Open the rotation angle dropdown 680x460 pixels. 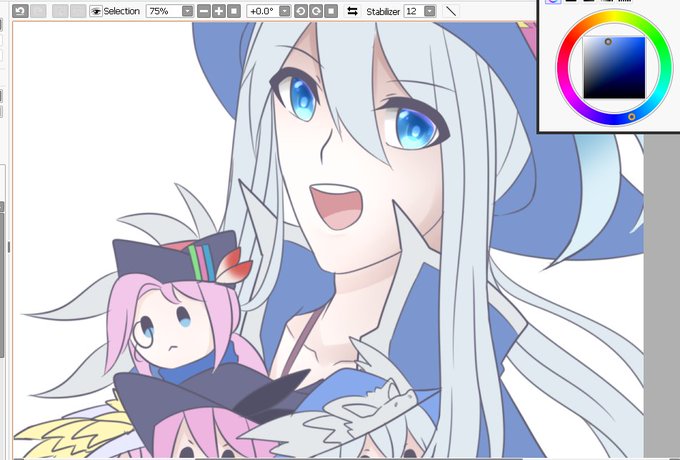coord(285,11)
